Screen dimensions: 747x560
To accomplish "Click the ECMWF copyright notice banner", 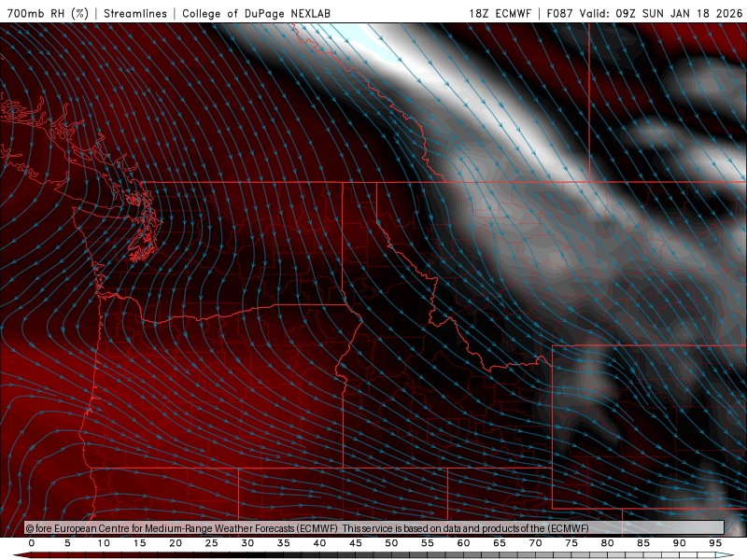I will pos(374,528).
